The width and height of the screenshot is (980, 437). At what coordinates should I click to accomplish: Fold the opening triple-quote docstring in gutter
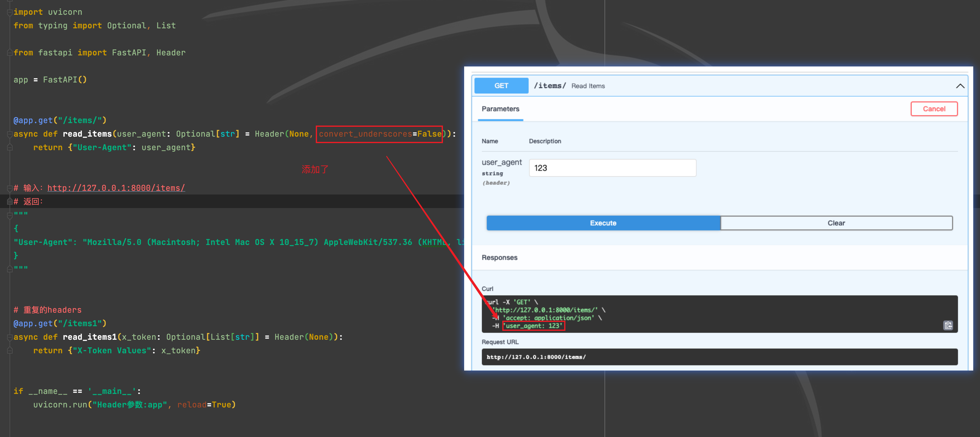[x=10, y=215]
